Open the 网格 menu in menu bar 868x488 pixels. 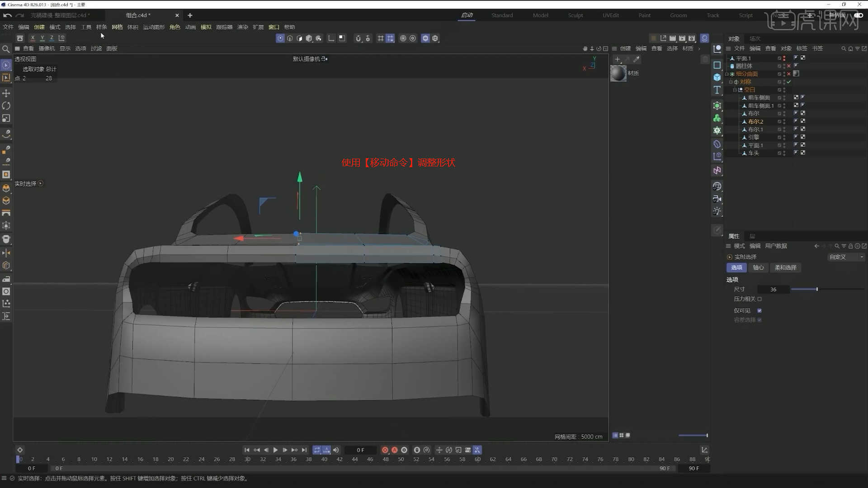117,27
